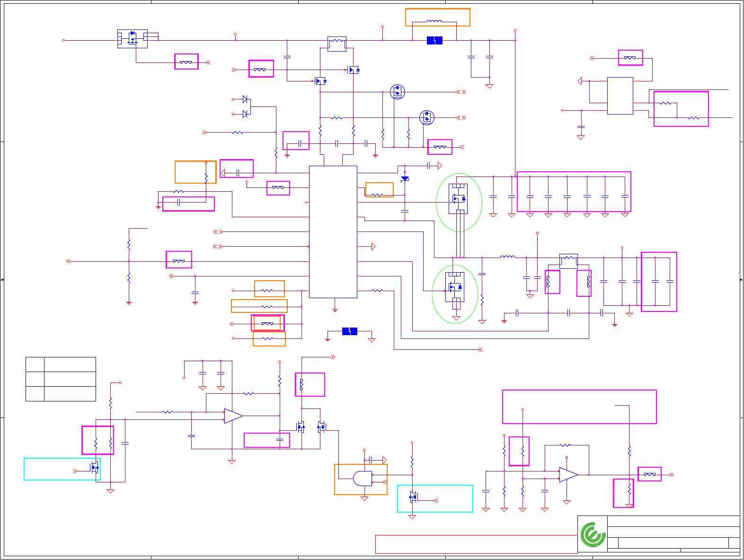The height and width of the screenshot is (560, 744).
Task: Select the diode symbol right of the central IC
Action: point(405,179)
